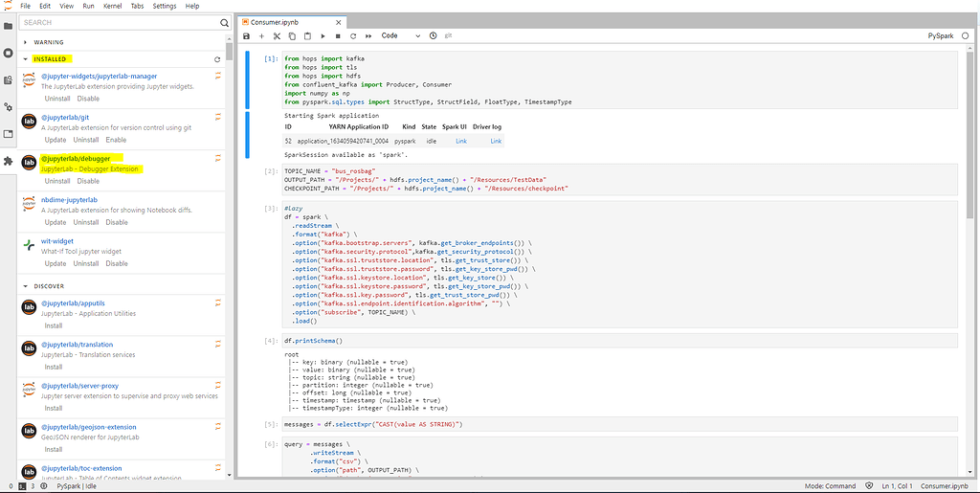
Task: Restart the kernel using the refresh icon
Action: [353, 35]
